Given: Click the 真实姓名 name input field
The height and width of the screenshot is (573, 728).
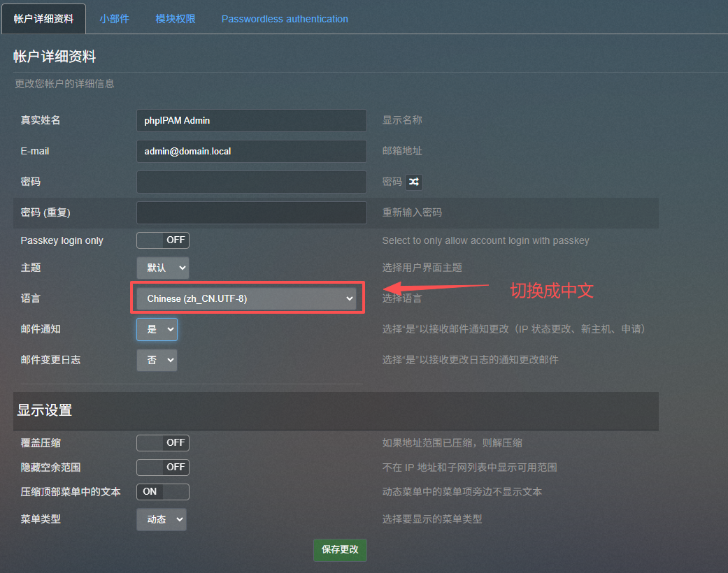Looking at the screenshot, I should click(x=252, y=120).
